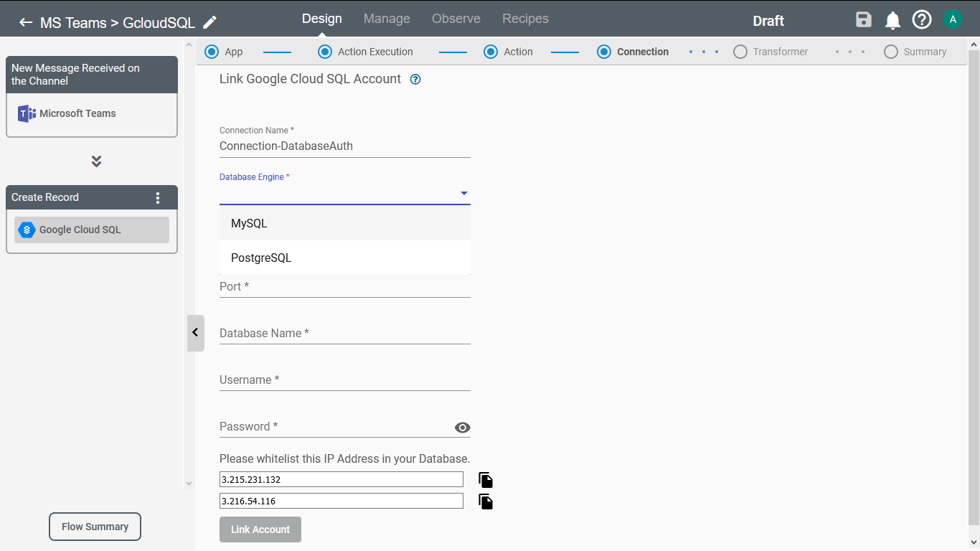Open Create Record three-dot menu
This screenshot has height=551, width=980.
pyautogui.click(x=158, y=198)
